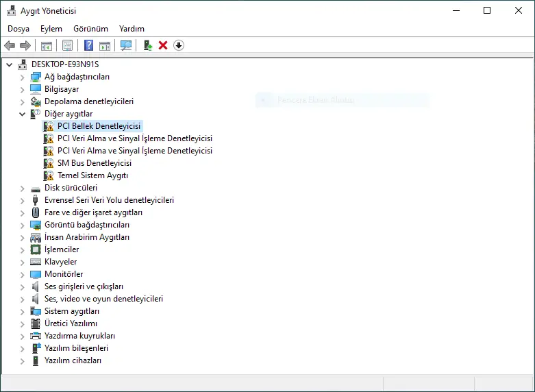Image resolution: width=535 pixels, height=392 pixels.
Task: Toggle the console tree pane toolbar icon
Action: [47, 45]
